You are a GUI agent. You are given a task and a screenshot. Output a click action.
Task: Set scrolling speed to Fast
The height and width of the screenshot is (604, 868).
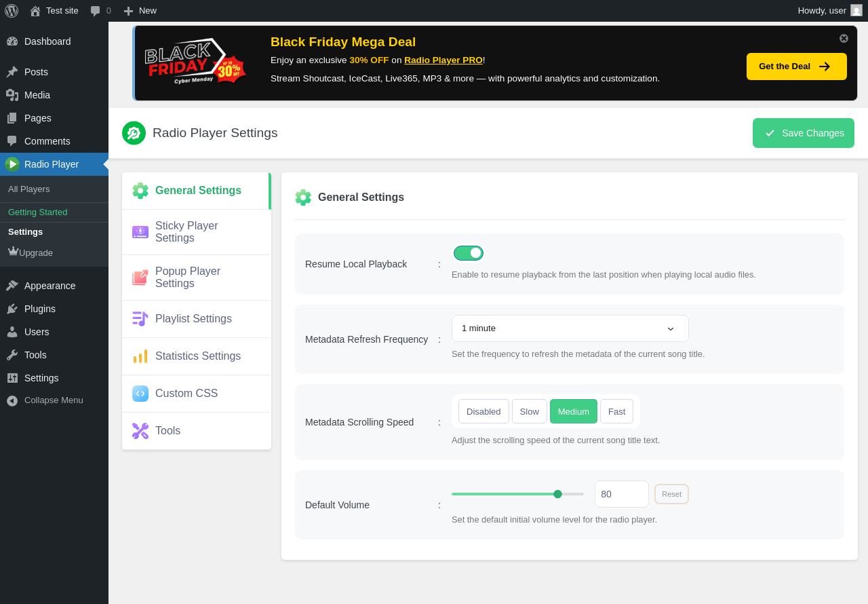617,411
